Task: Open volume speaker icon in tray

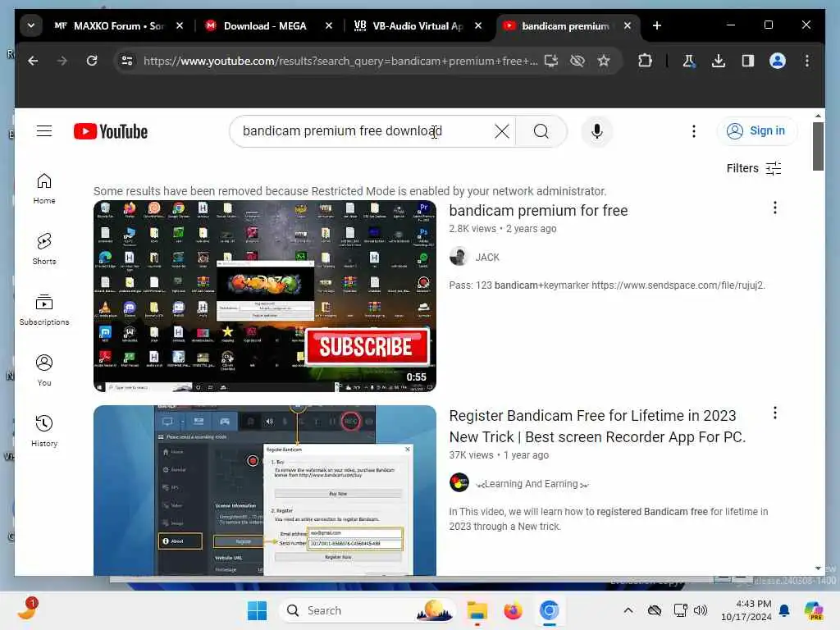Action: [x=701, y=610]
